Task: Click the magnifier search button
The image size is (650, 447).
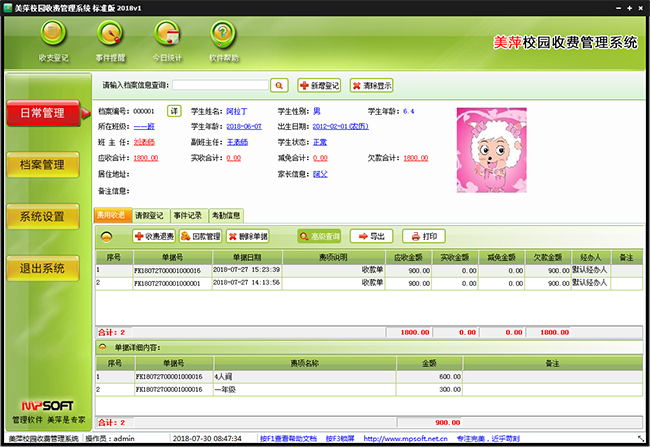Action: point(280,86)
